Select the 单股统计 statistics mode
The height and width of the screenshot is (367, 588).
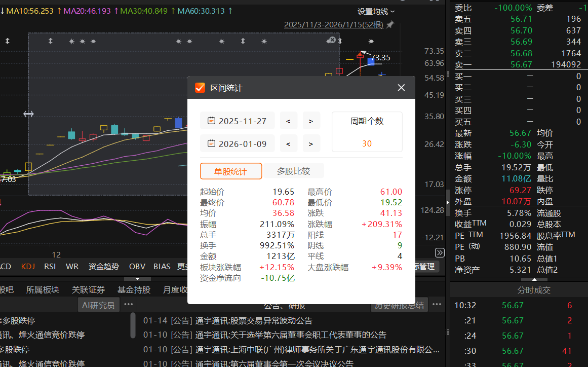click(x=231, y=171)
